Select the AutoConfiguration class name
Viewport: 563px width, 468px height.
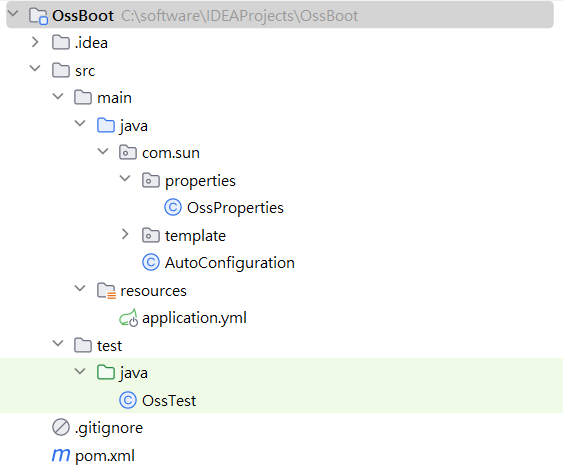coord(230,263)
